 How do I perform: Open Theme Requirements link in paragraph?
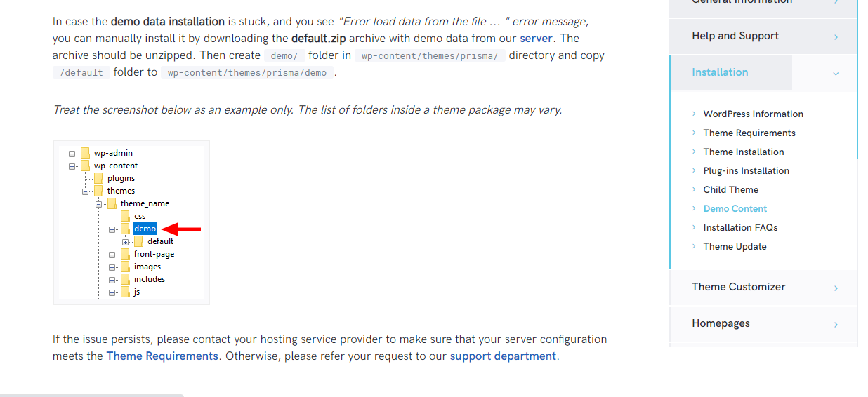(162, 356)
